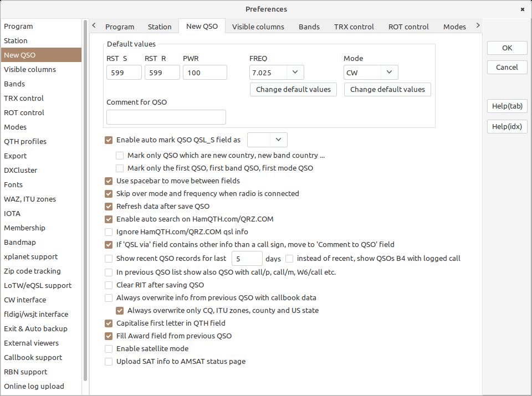
Task: Toggle Fill Award field from previous QSO
Action: tap(109, 336)
